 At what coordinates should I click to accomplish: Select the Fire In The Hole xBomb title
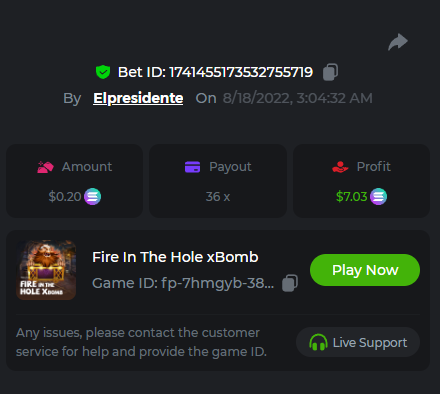click(175, 257)
